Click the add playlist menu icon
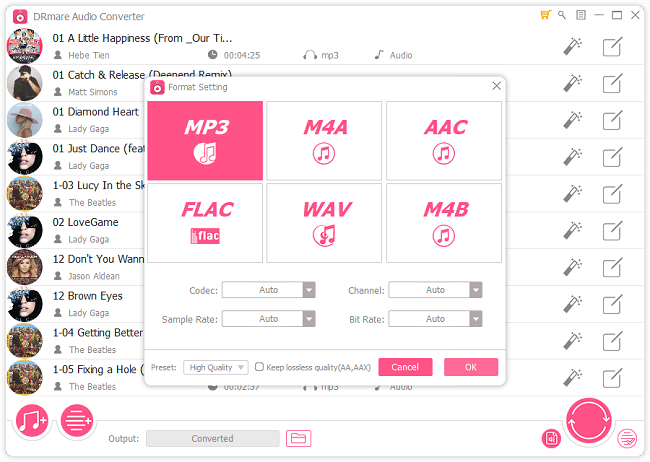 coord(77,421)
